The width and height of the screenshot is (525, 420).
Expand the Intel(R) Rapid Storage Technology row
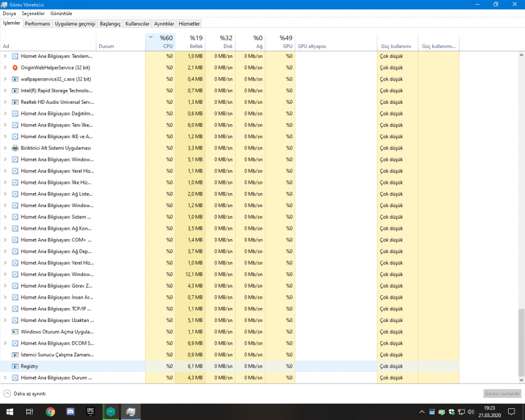(5, 90)
